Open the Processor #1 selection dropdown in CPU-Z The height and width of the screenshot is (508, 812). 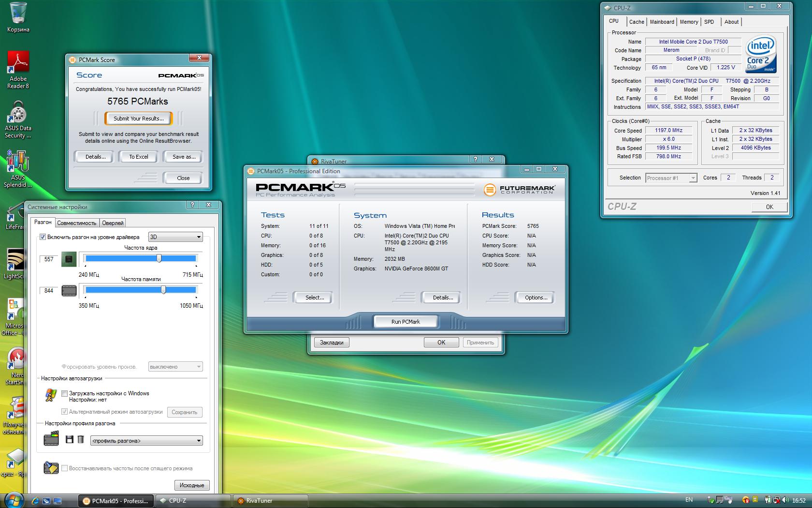tap(671, 178)
